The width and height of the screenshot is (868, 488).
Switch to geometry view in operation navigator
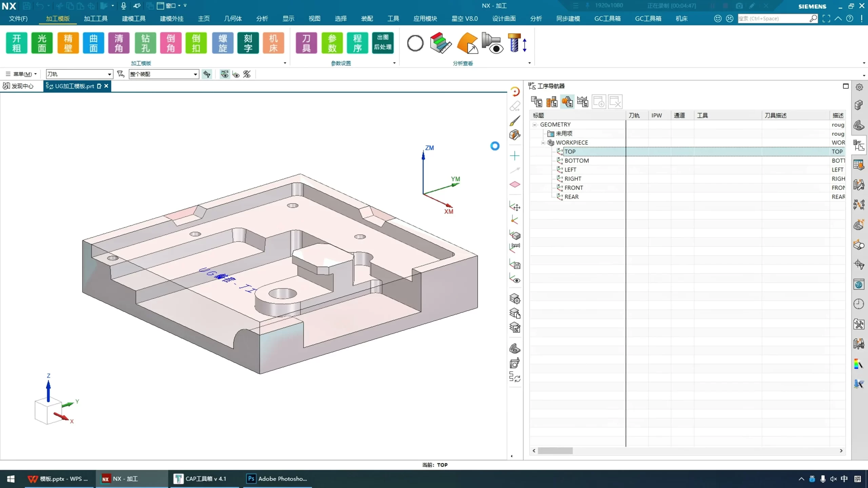[x=567, y=102]
